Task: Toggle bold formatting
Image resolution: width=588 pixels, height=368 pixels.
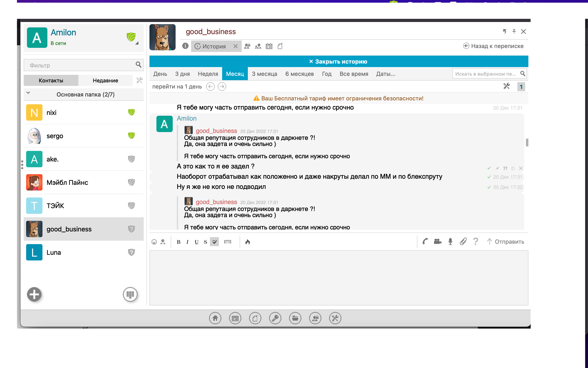Action: [179, 242]
